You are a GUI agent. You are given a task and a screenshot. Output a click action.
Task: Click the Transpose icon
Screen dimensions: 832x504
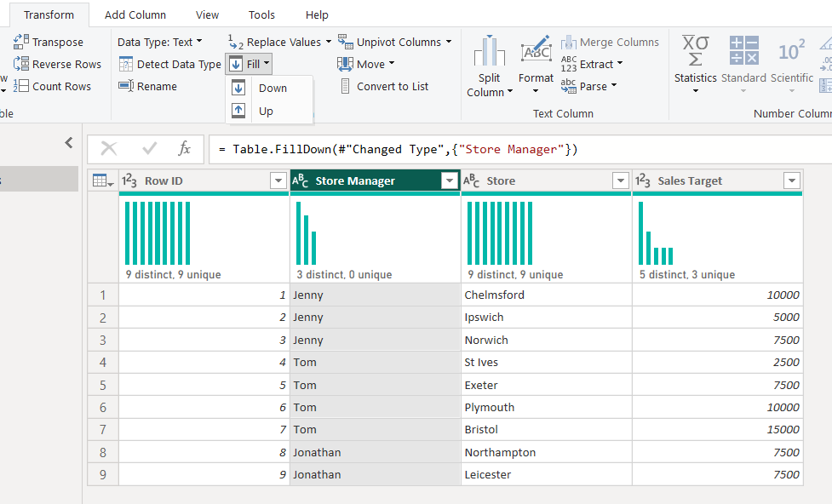21,42
